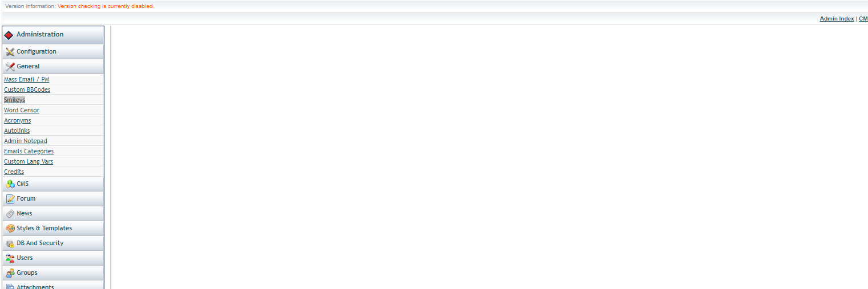Expand the Configuration section
The image size is (868, 289).
point(53,51)
